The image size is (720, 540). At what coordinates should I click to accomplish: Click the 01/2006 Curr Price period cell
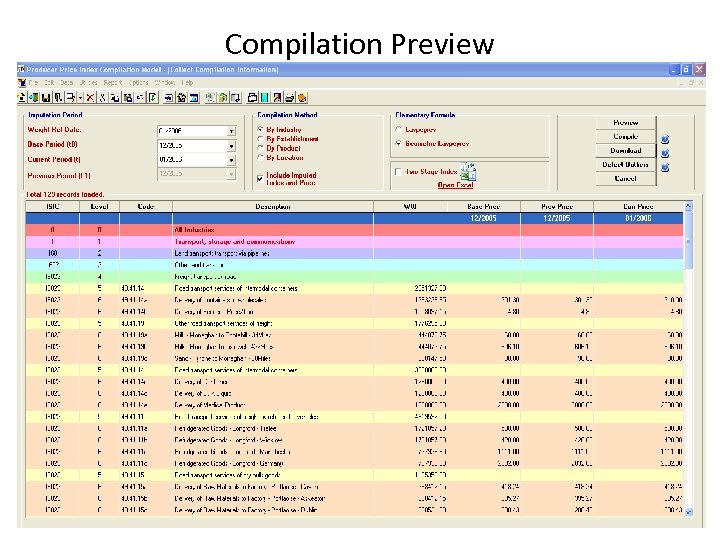(638, 218)
